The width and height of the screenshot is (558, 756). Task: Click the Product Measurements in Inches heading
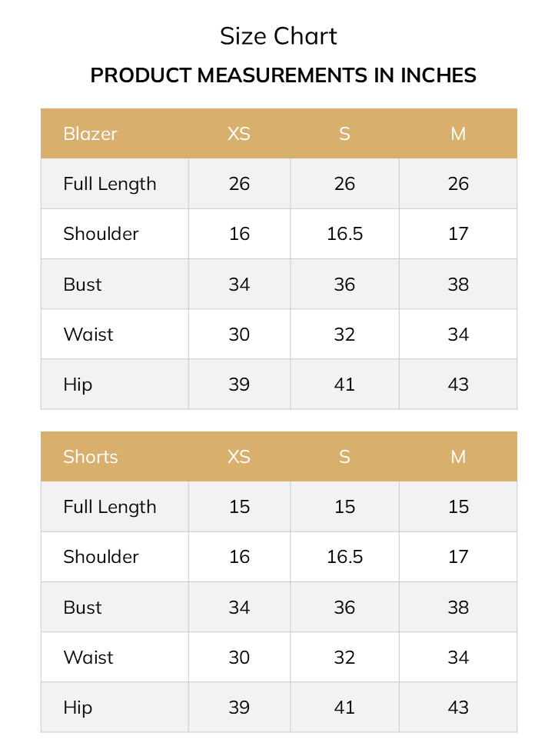pos(283,75)
